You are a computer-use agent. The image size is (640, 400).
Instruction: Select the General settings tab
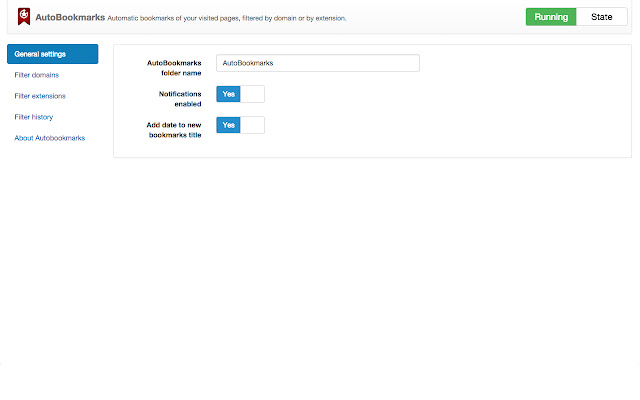tap(53, 54)
